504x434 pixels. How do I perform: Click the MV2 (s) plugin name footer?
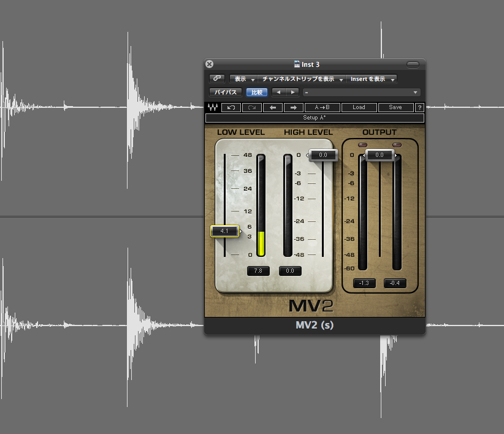315,325
